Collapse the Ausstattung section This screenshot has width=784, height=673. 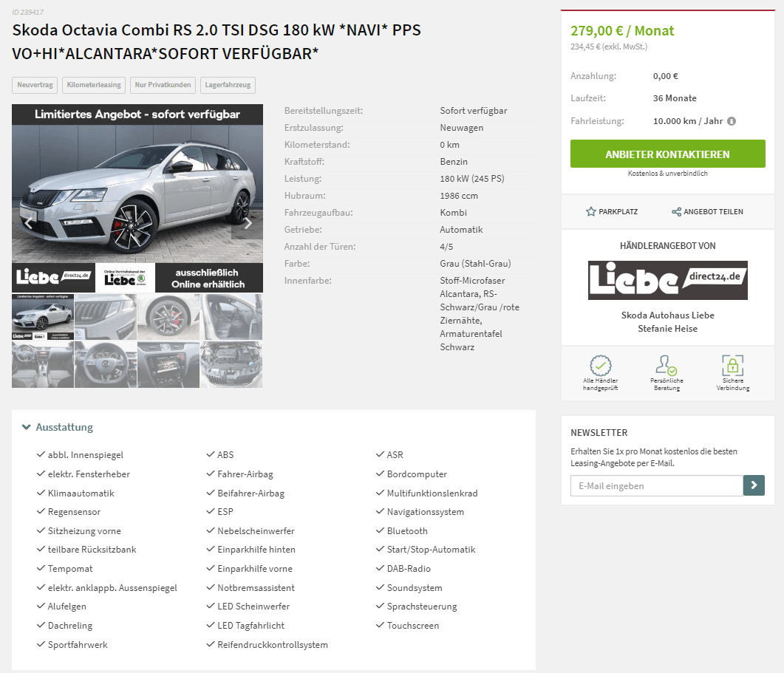tap(26, 427)
